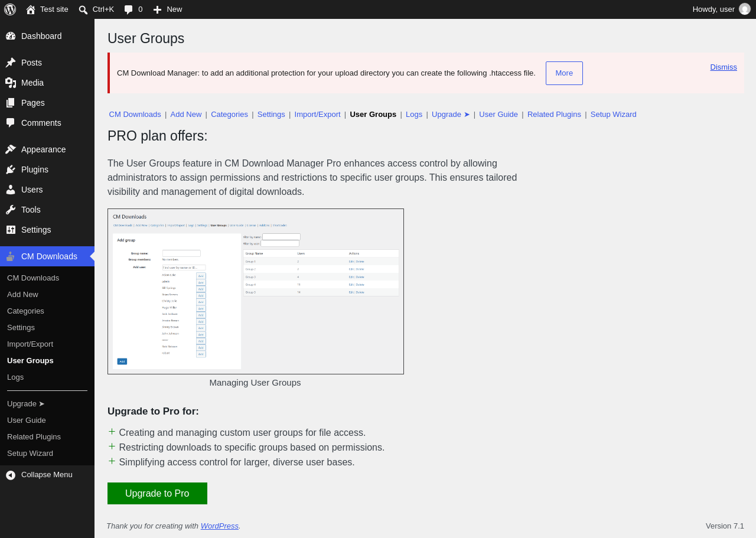756x538 pixels.
Task: Click Howdy, user account text
Action: click(x=713, y=9)
